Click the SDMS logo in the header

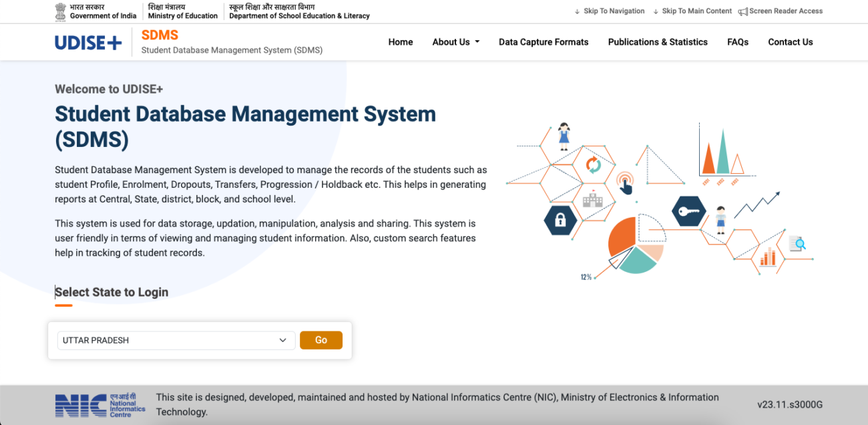160,35
